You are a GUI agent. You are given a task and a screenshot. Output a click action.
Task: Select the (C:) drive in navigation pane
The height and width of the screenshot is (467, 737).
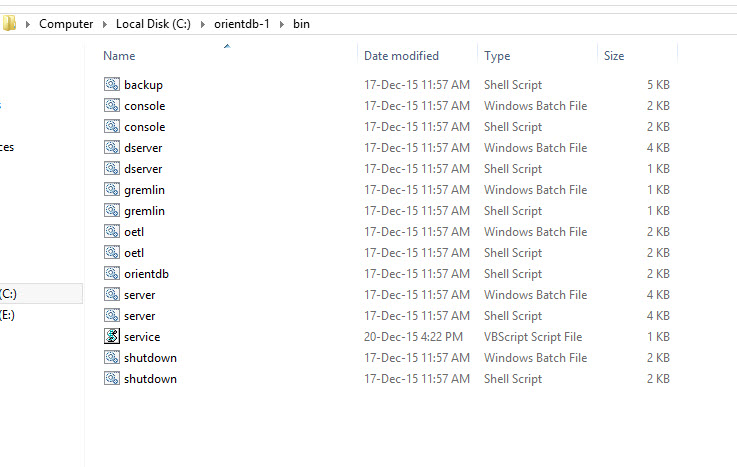click(x=41, y=294)
